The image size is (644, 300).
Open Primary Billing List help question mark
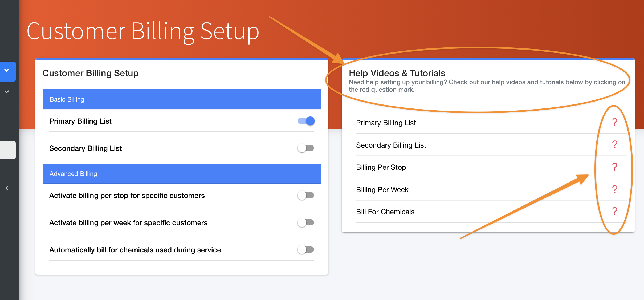coord(614,122)
